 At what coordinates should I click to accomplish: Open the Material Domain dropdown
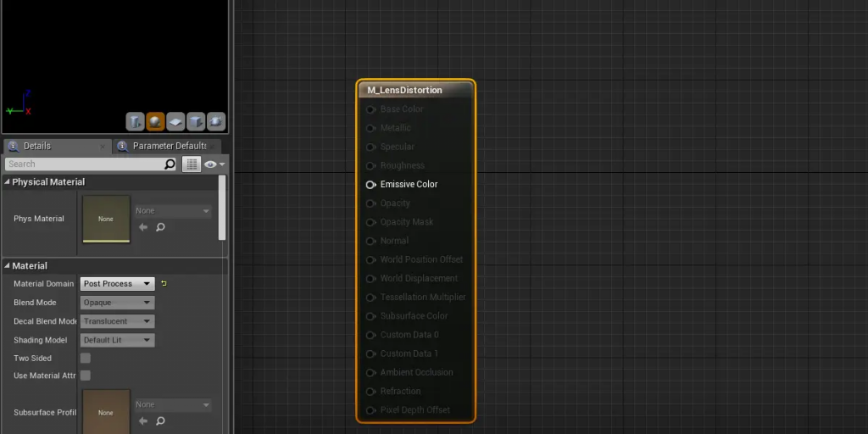pos(118,284)
